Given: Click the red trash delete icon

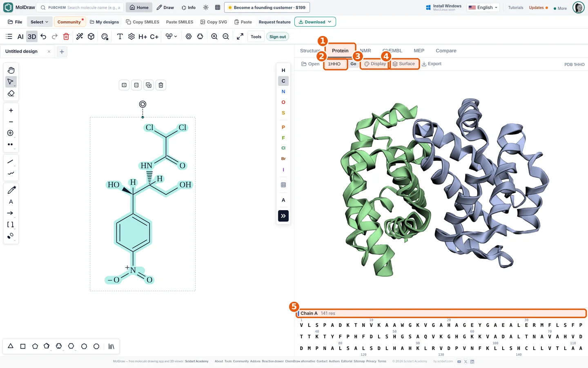Looking at the screenshot, I should [66, 37].
